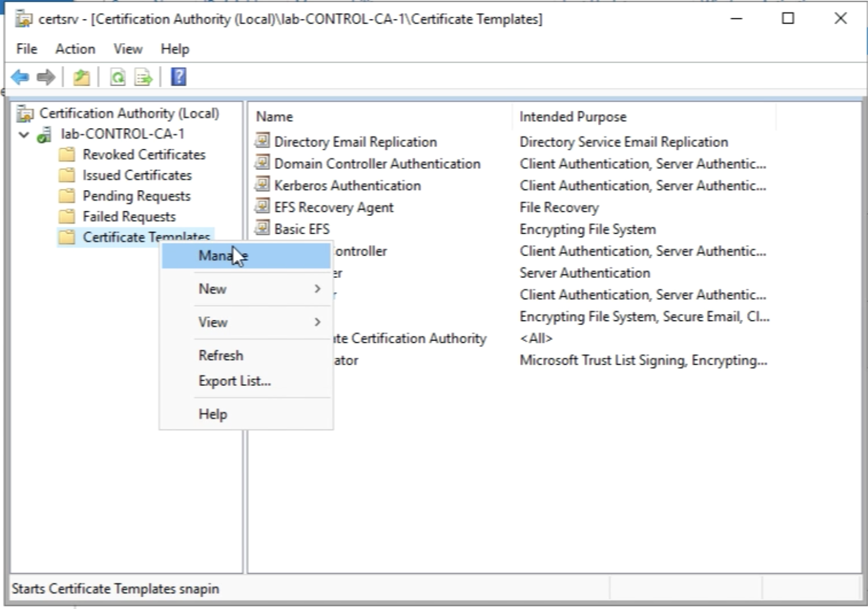Click the Forward arrow toolbar icon
The width and height of the screenshot is (868, 609).
click(x=46, y=77)
